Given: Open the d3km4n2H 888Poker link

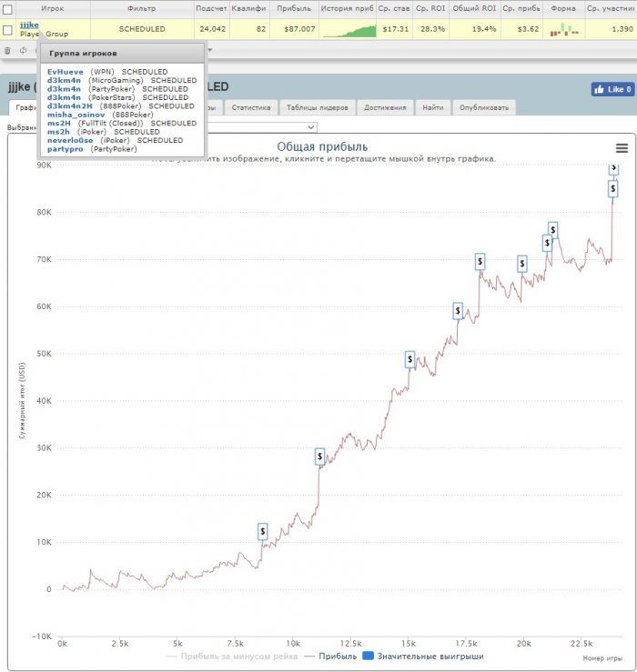Looking at the screenshot, I should tap(69, 105).
